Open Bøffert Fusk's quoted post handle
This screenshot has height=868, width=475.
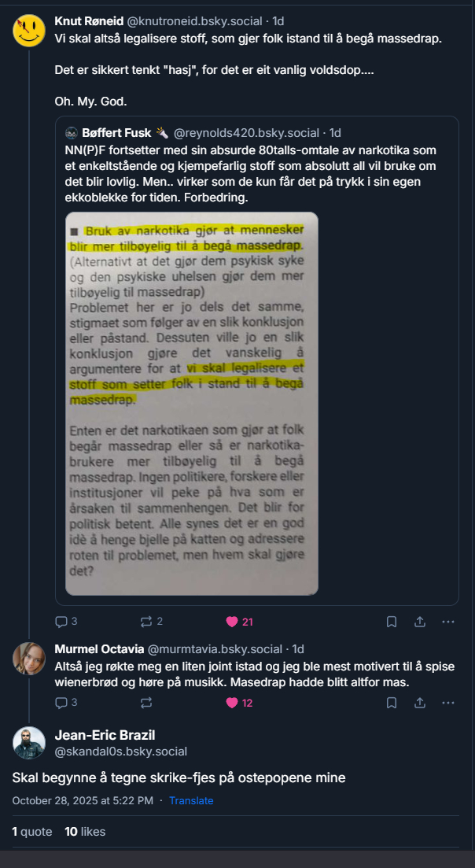(246, 132)
